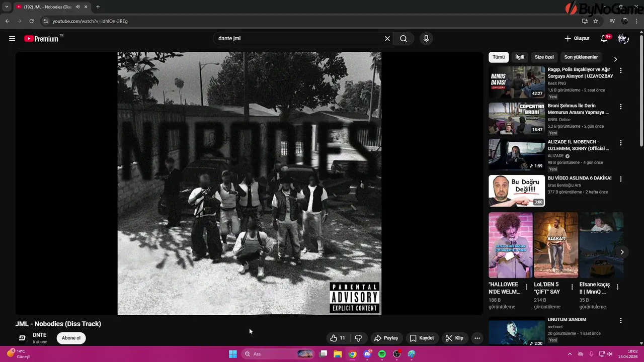The image size is (644, 362).
Task: Open Spotify from the taskbar
Action: [x=382, y=354]
